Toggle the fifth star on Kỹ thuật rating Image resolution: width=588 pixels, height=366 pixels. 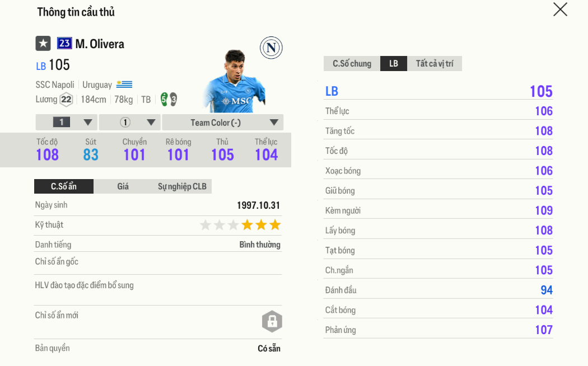pyautogui.click(x=260, y=224)
